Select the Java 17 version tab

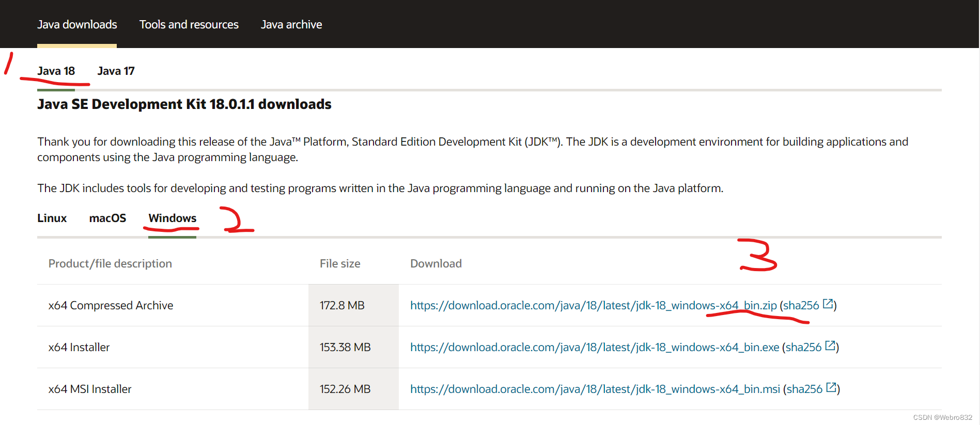(x=116, y=71)
